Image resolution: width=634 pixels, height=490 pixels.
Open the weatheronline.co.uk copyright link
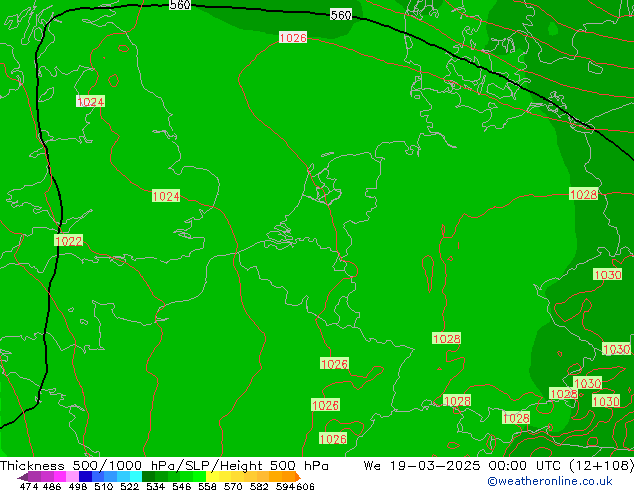[x=550, y=481]
